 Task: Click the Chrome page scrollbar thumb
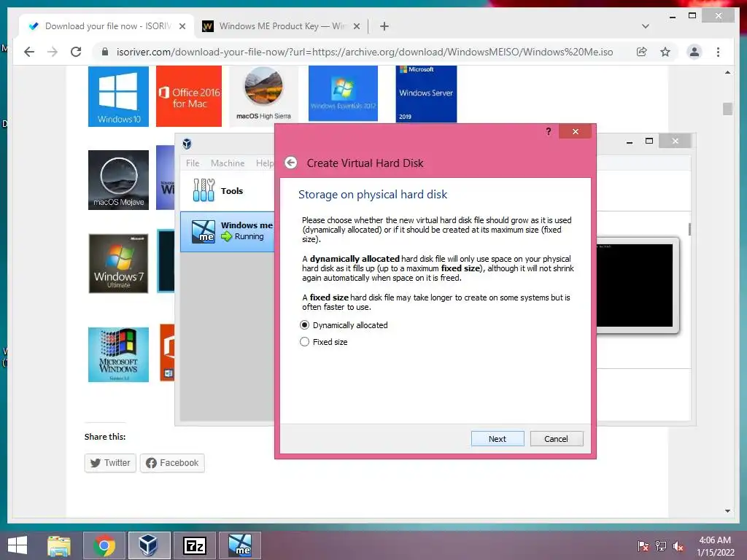(727, 109)
